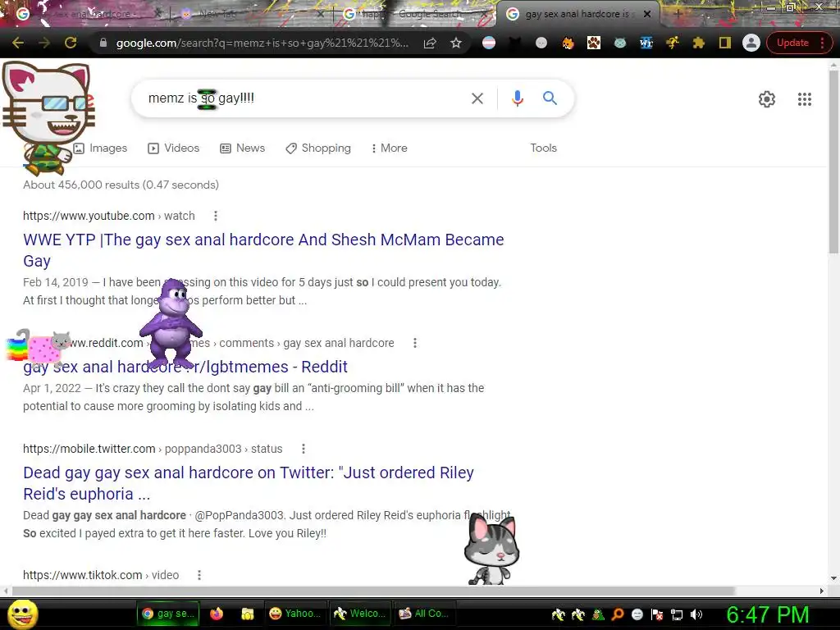
Task: Switch to Shopping results
Action: [x=318, y=148]
